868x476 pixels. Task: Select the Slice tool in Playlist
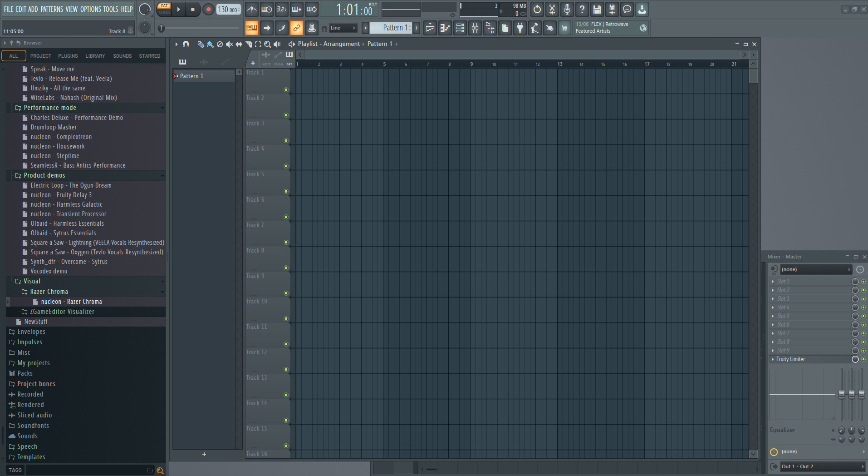[x=248, y=44]
